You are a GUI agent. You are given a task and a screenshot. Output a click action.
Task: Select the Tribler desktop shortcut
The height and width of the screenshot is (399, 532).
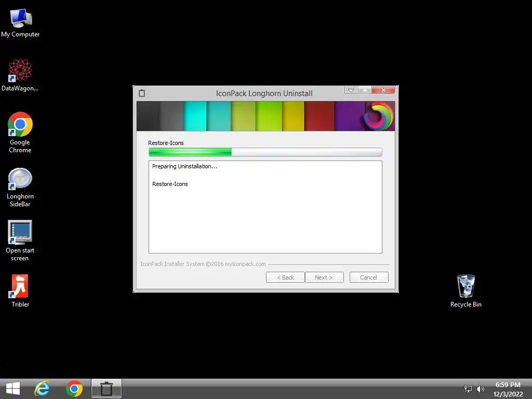[20, 291]
